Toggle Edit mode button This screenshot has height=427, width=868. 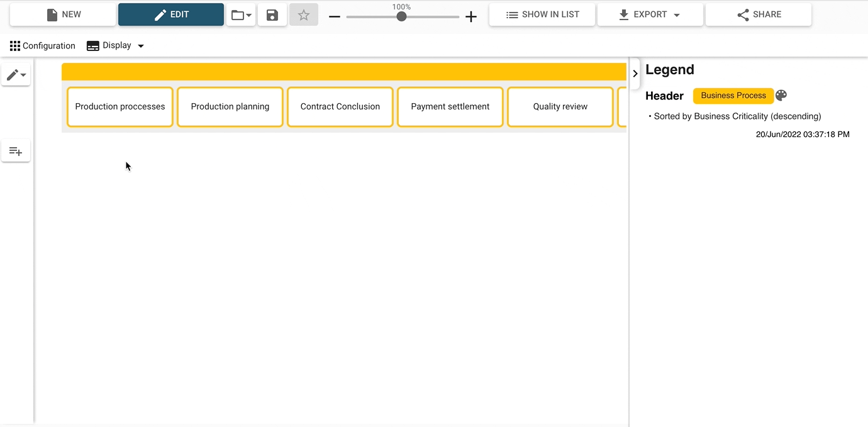(171, 14)
